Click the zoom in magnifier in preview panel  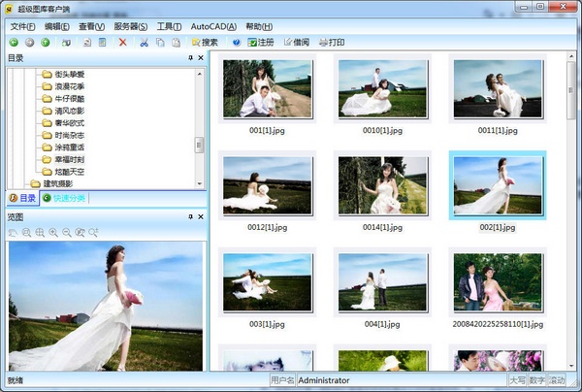coord(53,233)
